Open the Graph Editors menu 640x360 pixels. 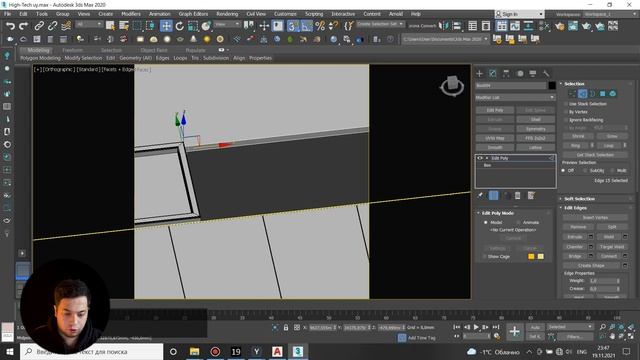pos(193,14)
